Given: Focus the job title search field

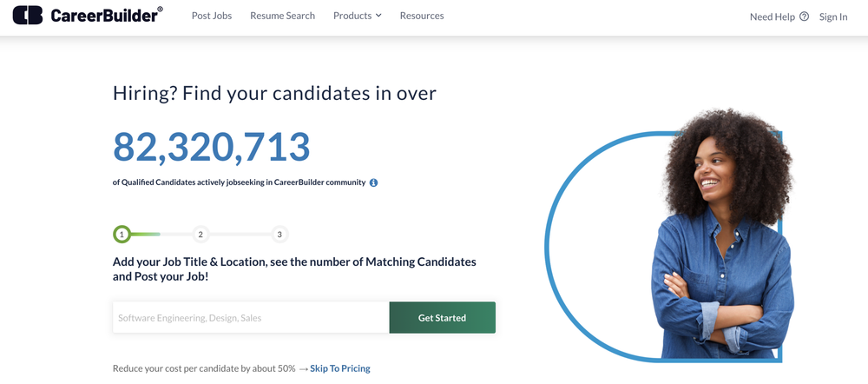Looking at the screenshot, I should pyautogui.click(x=251, y=318).
